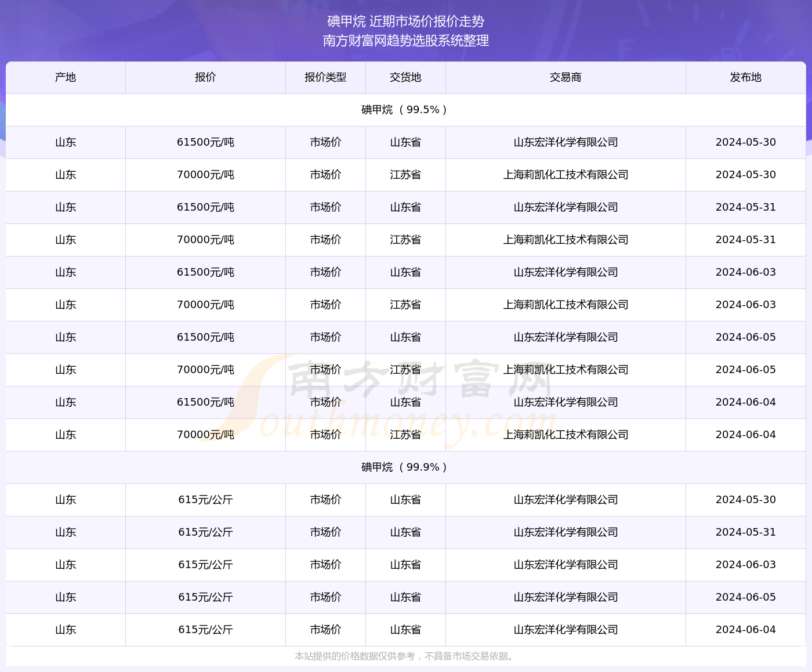Screen dimensions: 812x672
Task: Click 61500元/吨 in the first 2024-05-30 row
Action: 205,142
